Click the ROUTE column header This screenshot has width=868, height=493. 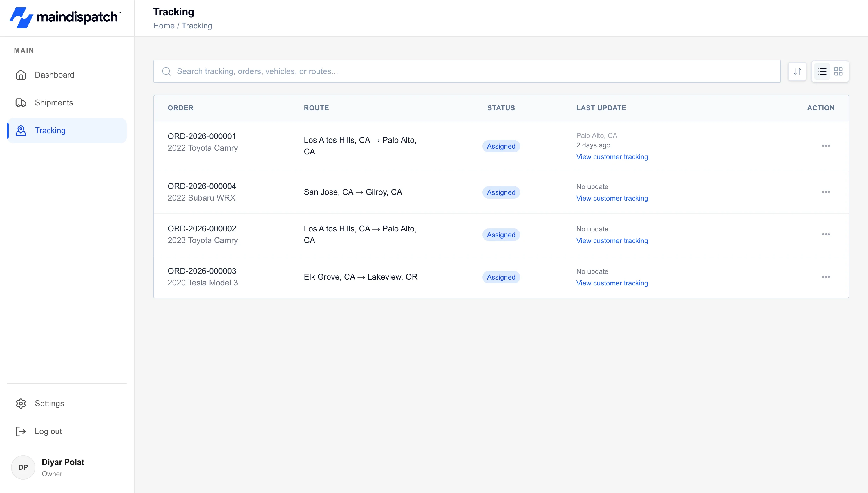pos(316,108)
